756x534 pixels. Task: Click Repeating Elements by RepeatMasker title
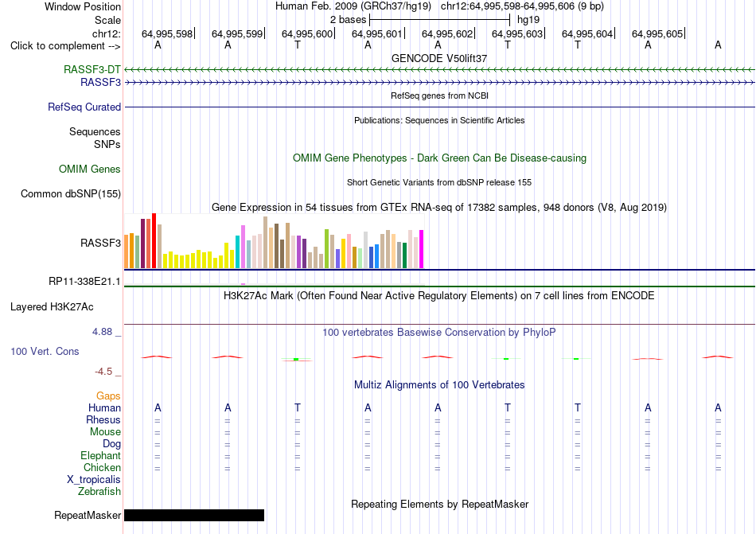439,504
